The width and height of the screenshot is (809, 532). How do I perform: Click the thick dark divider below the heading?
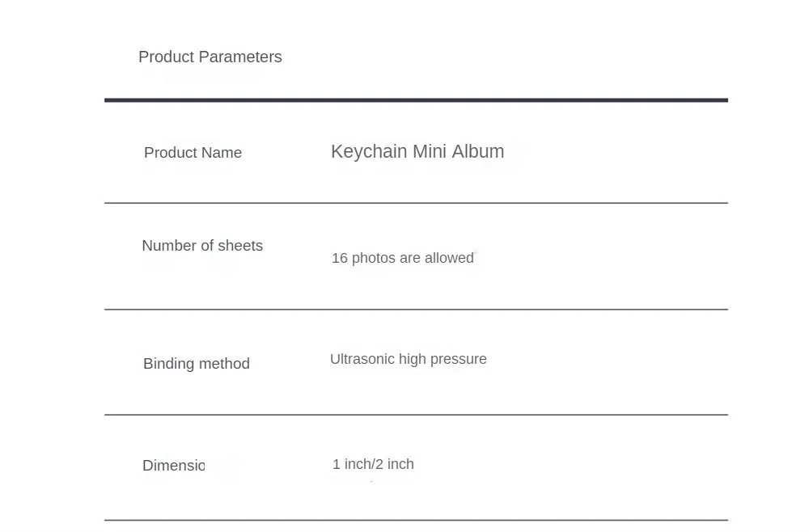[416, 100]
